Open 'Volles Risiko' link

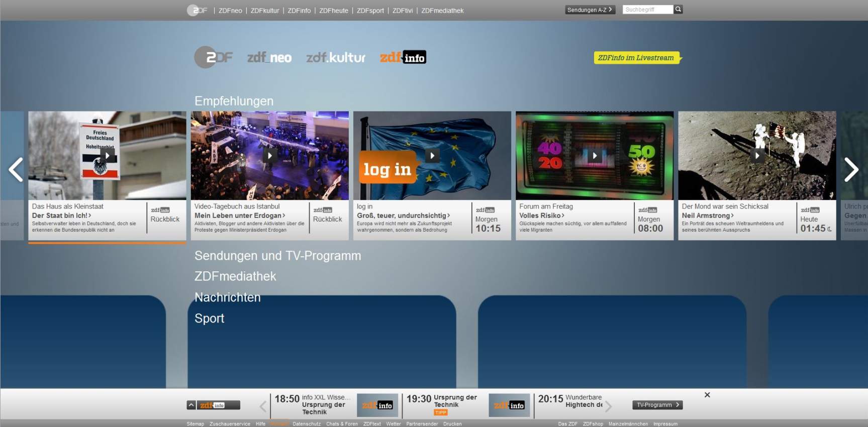tap(542, 216)
